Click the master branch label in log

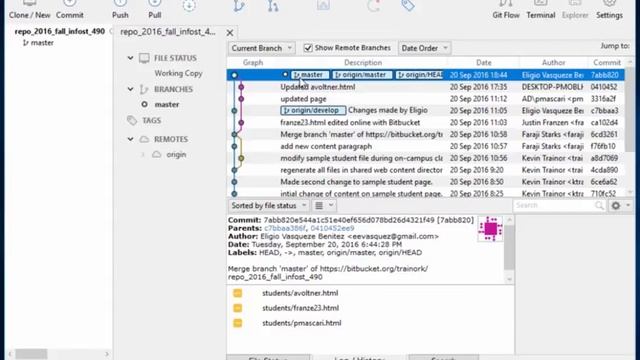tap(309, 75)
